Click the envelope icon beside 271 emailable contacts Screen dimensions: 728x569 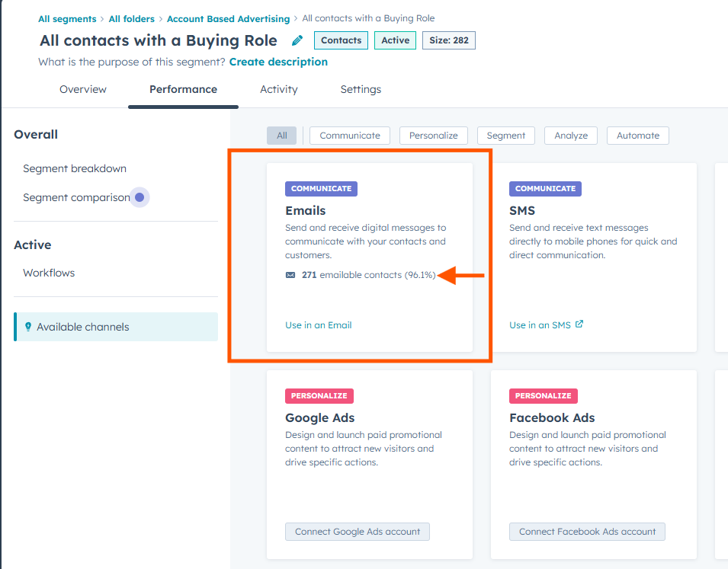289,277
